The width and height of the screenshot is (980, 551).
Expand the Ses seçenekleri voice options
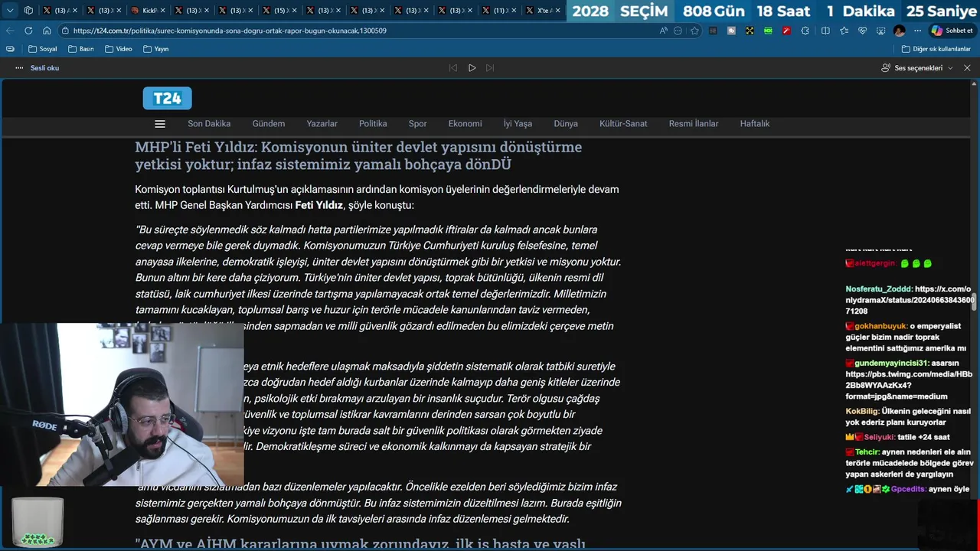(x=917, y=68)
